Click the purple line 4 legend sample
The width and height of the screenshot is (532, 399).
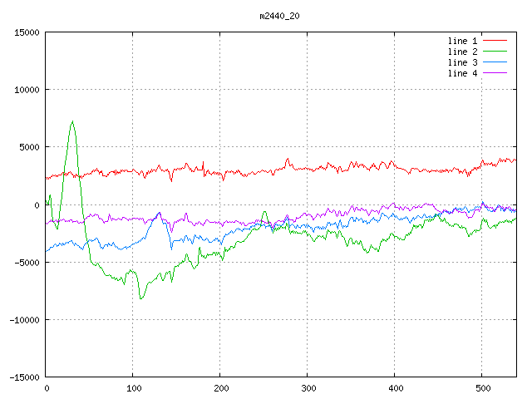pyautogui.click(x=495, y=73)
